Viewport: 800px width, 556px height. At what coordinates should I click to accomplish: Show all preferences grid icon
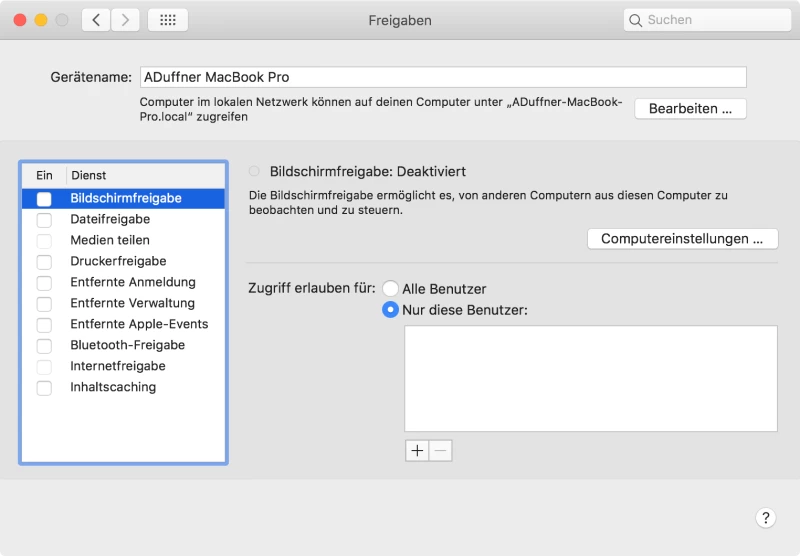(x=168, y=20)
